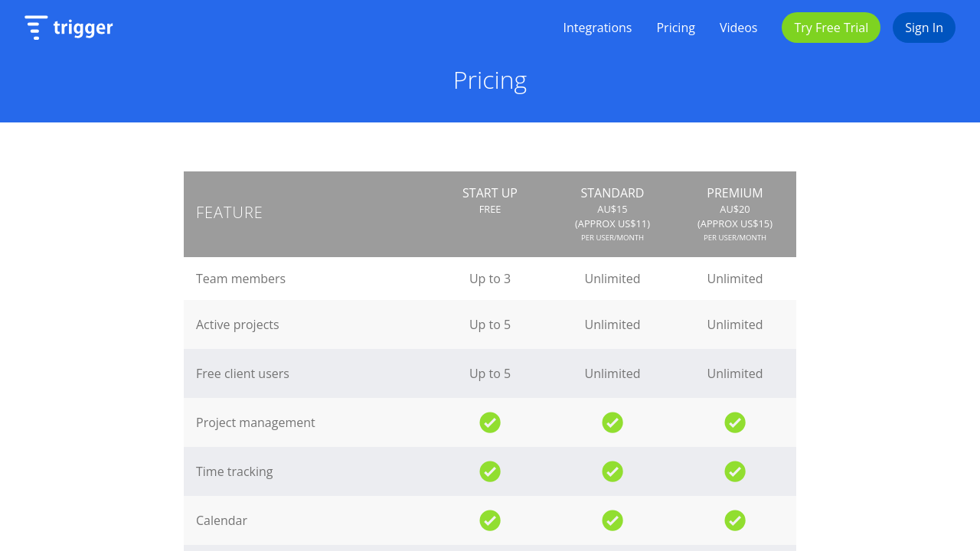Image resolution: width=980 pixels, height=551 pixels.
Task: Click the Pricing page heading
Action: tap(490, 80)
